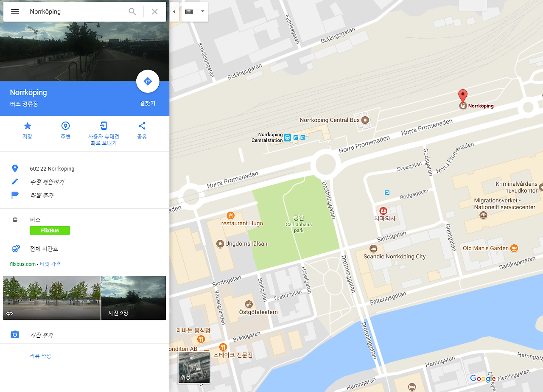Clear the search box with the X
Screen dimensions: 543x392
(154, 11)
